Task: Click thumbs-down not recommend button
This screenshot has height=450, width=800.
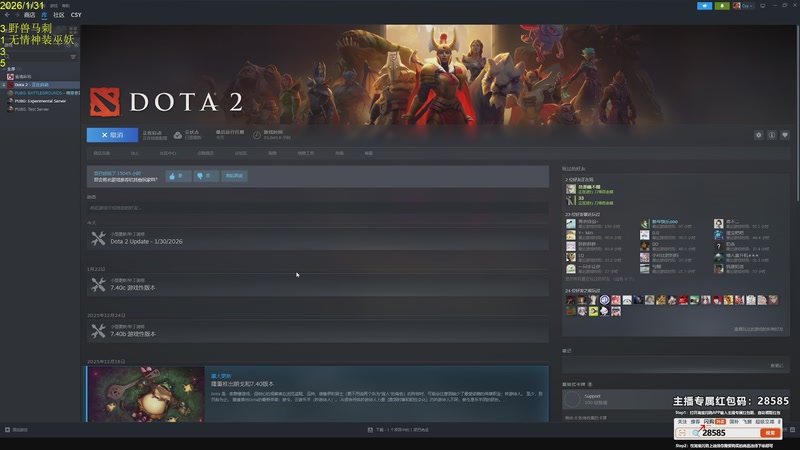Action: click(x=206, y=176)
